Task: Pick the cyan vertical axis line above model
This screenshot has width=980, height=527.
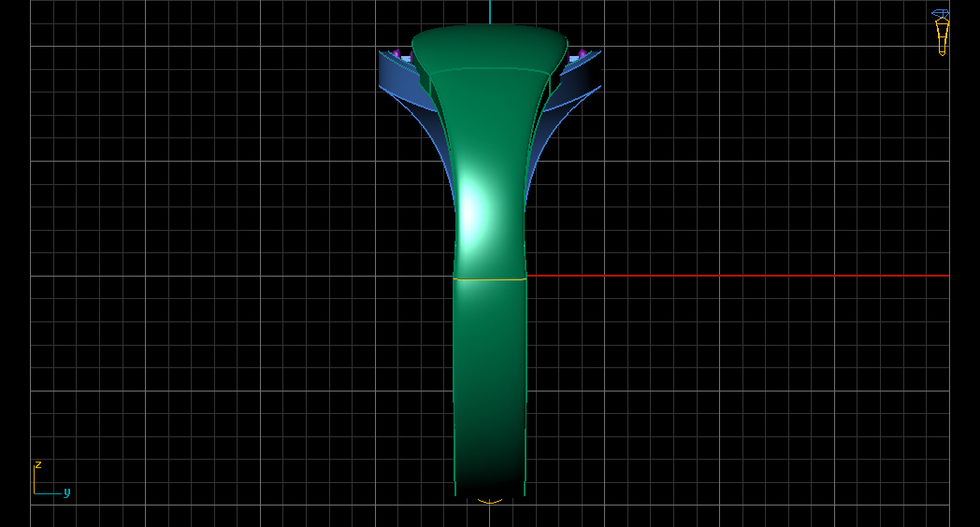Action: click(x=490, y=12)
